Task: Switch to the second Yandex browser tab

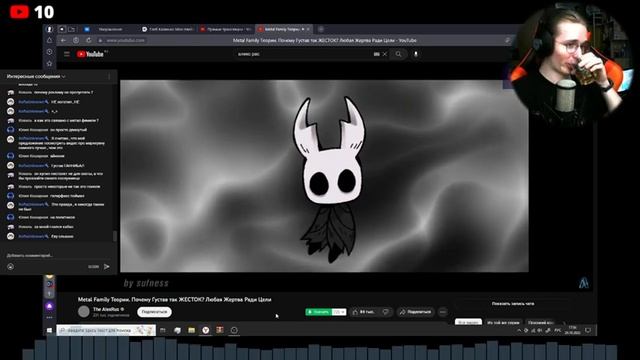Action: pyautogui.click(x=167, y=29)
